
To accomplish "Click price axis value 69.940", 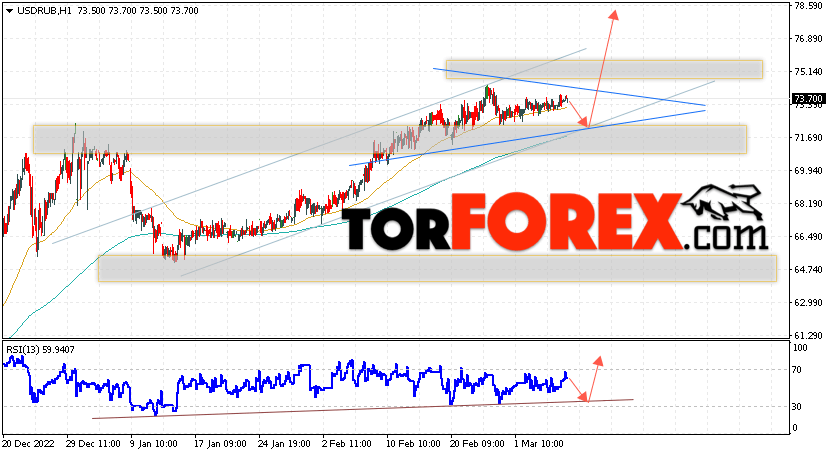I will pyautogui.click(x=809, y=170).
